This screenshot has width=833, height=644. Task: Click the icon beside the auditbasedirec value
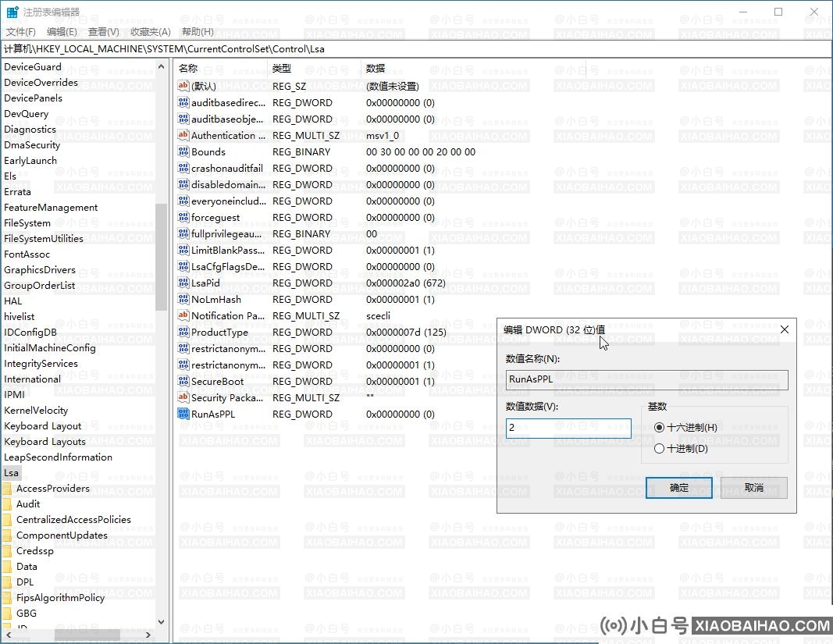click(183, 102)
